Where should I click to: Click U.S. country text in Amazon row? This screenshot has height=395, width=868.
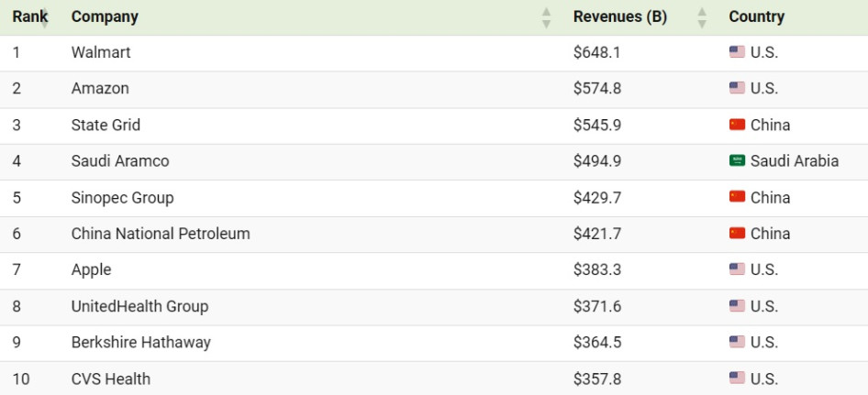[764, 89]
